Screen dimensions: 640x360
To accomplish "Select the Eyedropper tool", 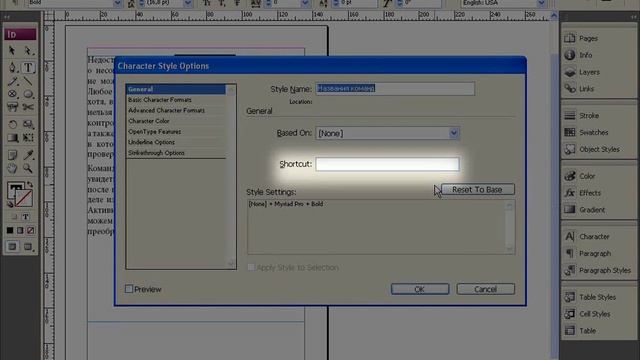I will click(x=28, y=155).
